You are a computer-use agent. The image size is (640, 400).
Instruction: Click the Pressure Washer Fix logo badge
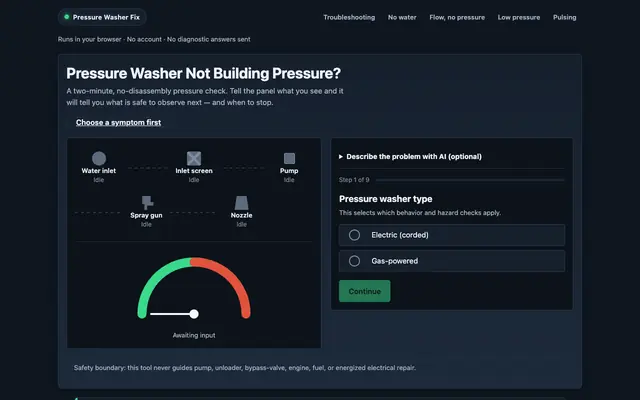tap(102, 17)
